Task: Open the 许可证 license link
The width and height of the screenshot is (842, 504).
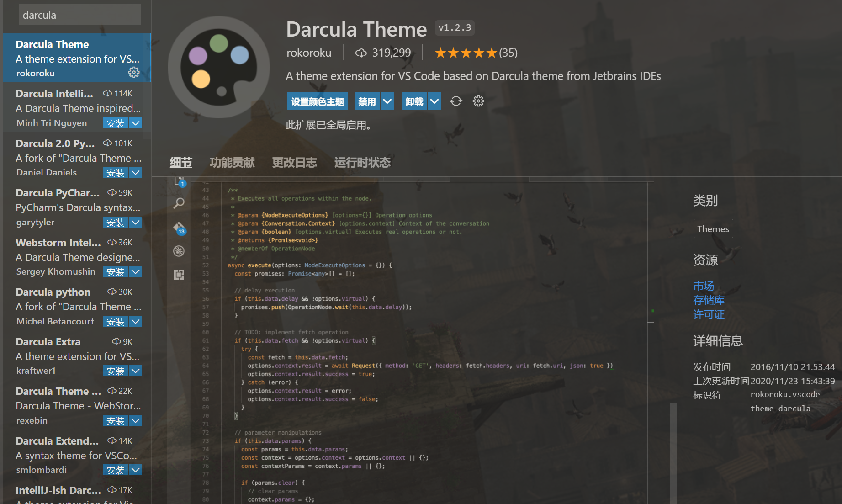Action: (709, 314)
